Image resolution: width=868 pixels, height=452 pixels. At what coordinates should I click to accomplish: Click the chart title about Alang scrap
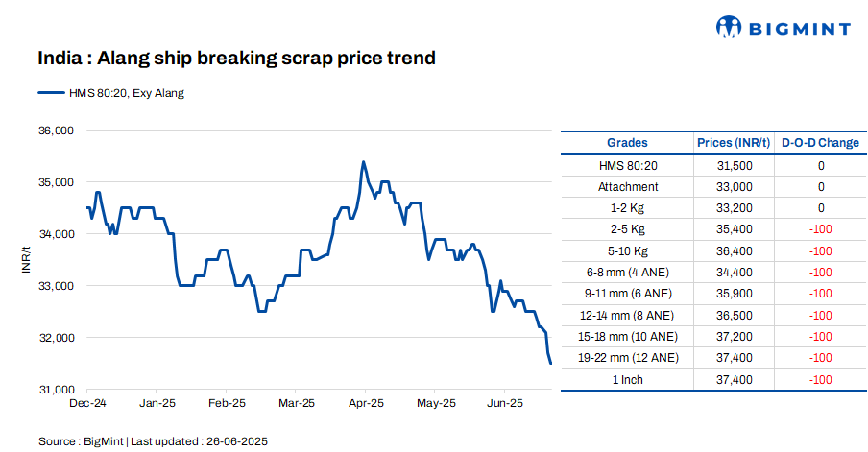click(x=236, y=59)
